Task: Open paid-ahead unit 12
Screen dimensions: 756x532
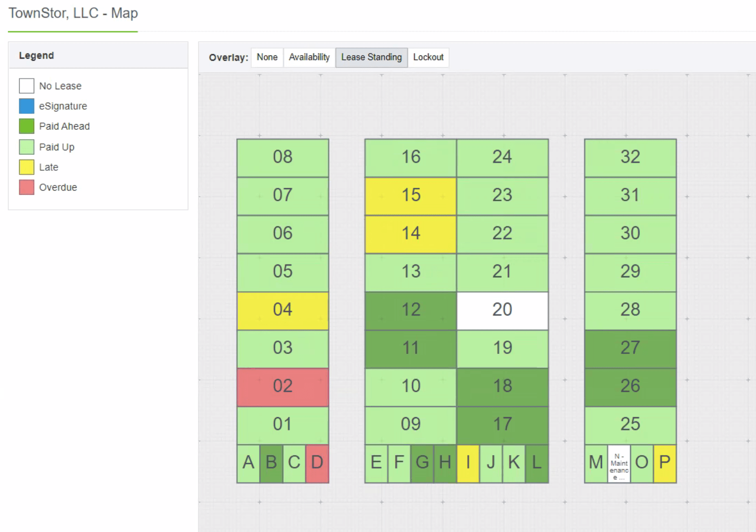Action: click(410, 310)
